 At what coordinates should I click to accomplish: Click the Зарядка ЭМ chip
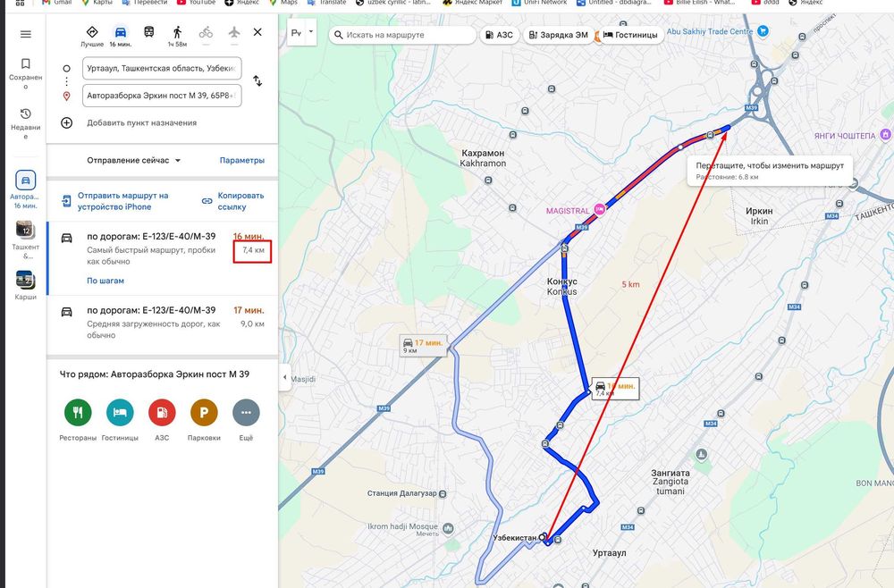(558, 35)
